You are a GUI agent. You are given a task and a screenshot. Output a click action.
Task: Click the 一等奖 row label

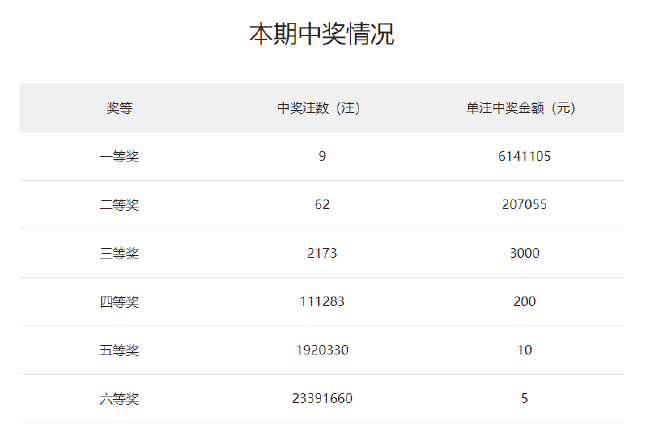[x=119, y=156]
